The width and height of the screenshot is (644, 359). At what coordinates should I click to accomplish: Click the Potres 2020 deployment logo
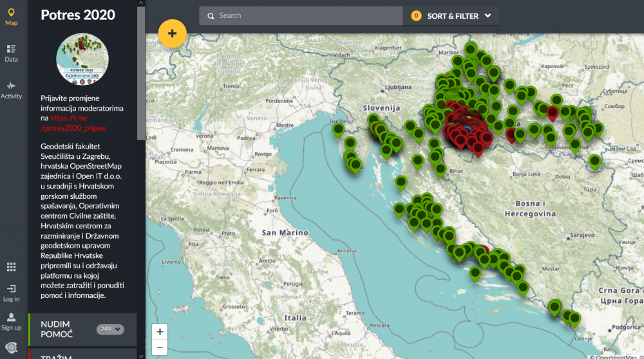(x=82, y=59)
